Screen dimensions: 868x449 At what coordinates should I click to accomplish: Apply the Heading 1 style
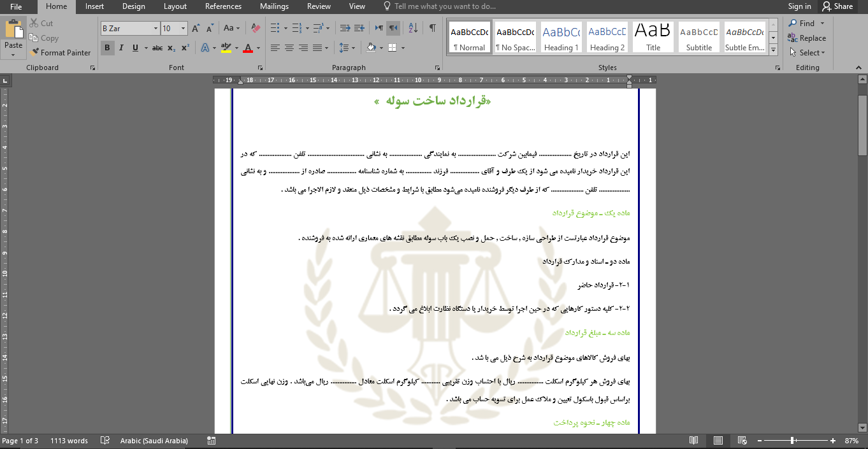[561, 38]
